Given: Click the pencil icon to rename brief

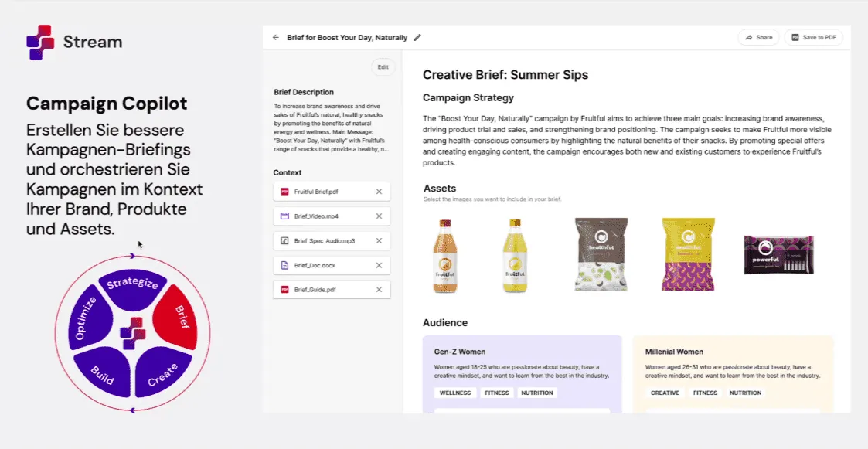Looking at the screenshot, I should coord(417,37).
